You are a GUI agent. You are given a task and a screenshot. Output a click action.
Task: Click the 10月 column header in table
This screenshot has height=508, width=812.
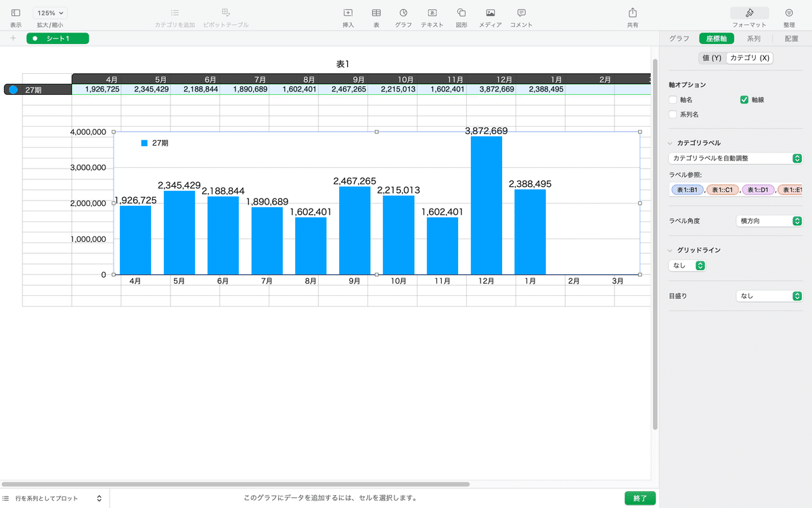pos(392,79)
